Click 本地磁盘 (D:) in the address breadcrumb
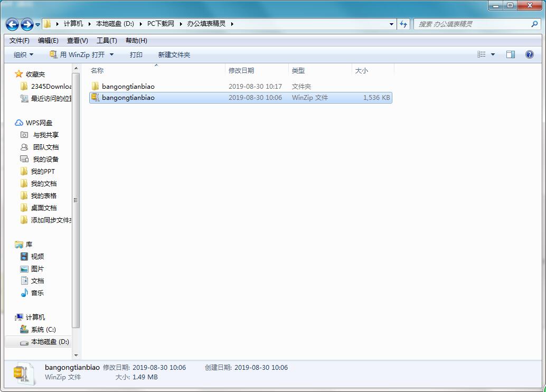The height and width of the screenshot is (392, 546). 115,24
